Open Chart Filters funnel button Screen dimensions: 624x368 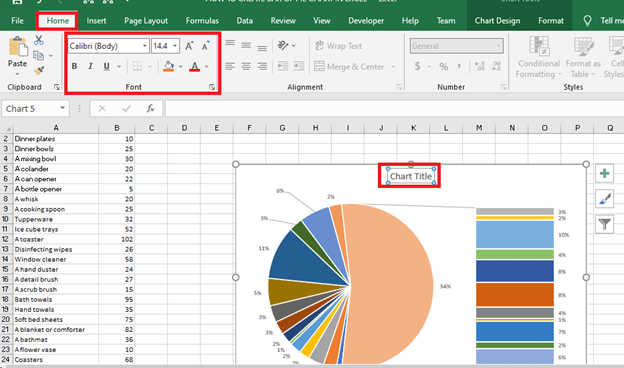(x=604, y=224)
